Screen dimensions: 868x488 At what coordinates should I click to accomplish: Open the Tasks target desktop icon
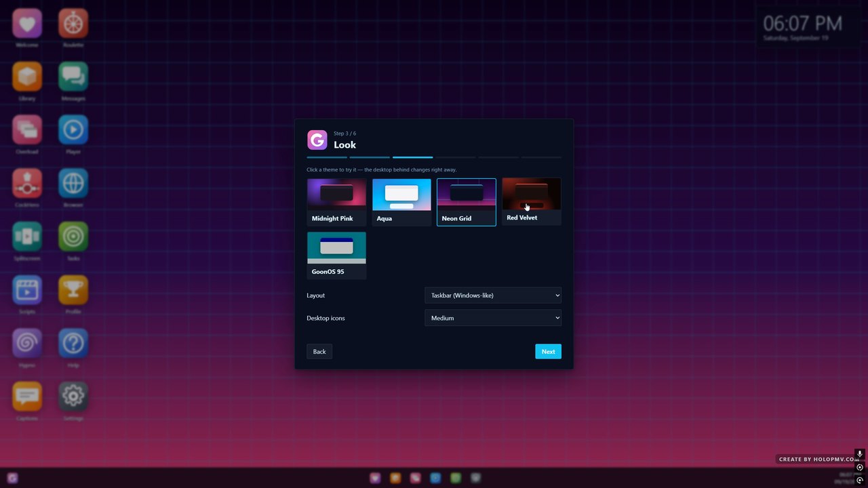(73, 237)
